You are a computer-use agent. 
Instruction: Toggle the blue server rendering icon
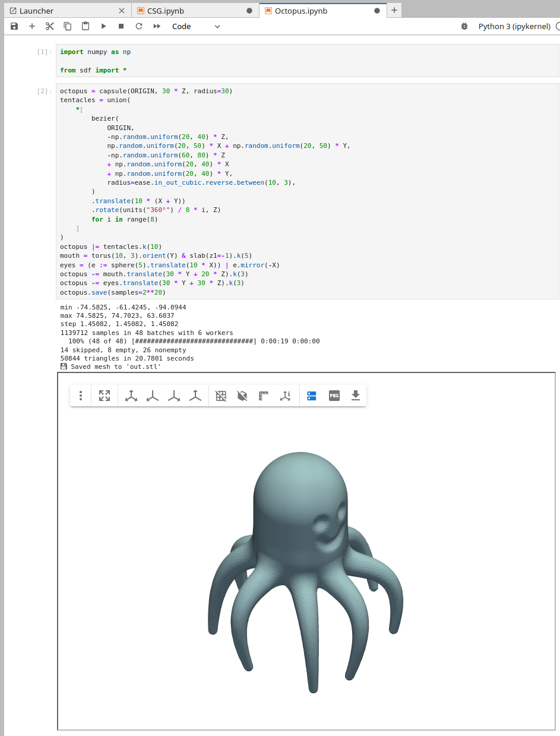point(312,396)
